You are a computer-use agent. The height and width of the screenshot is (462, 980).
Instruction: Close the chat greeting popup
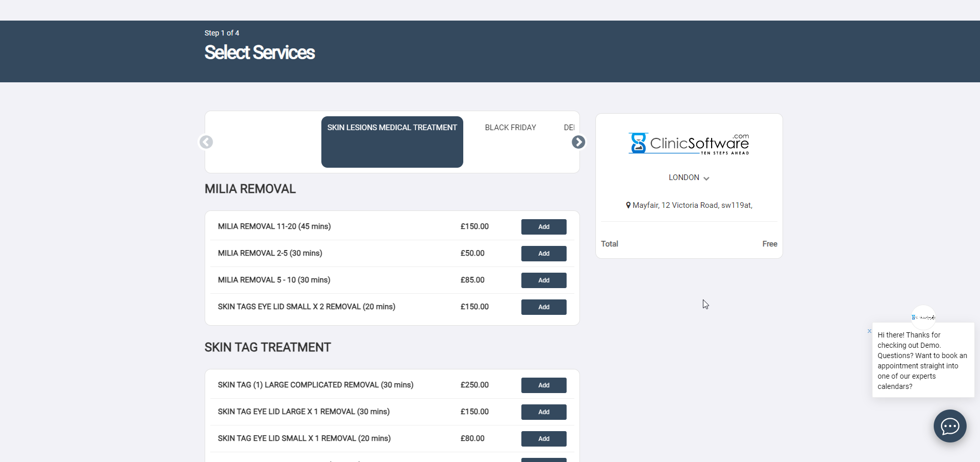point(869,331)
